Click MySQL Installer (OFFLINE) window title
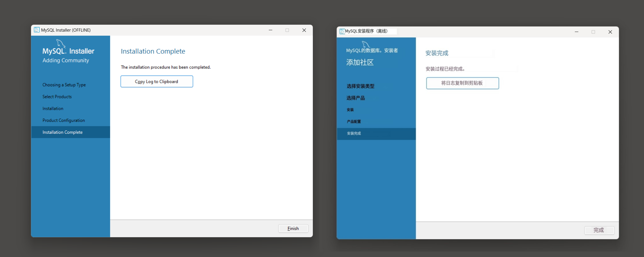 click(x=66, y=30)
